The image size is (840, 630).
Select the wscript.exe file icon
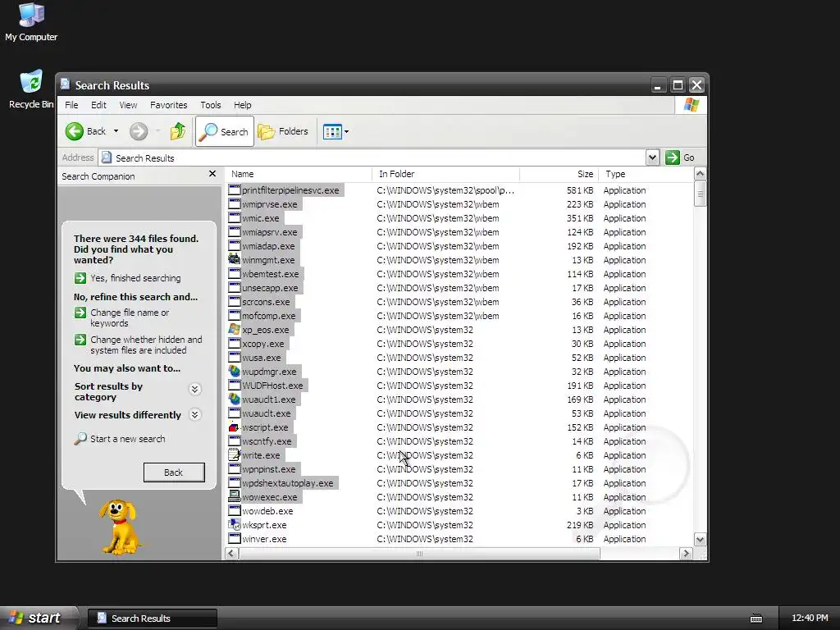tap(234, 427)
